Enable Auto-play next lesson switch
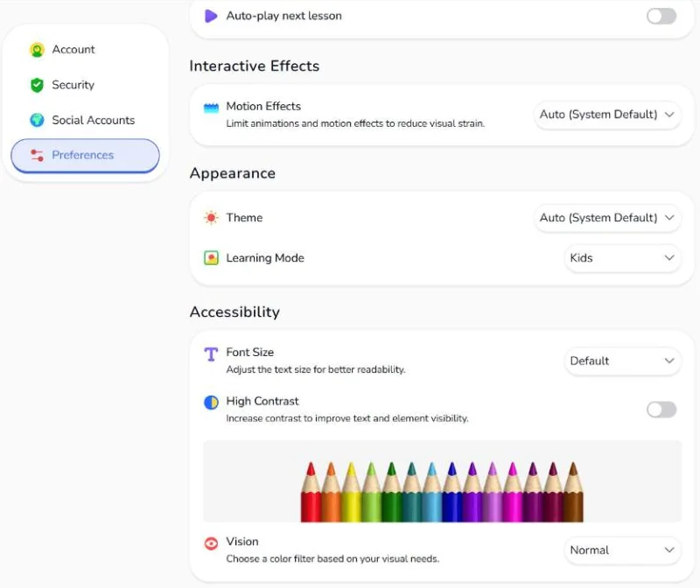The height and width of the screenshot is (588, 700). click(x=661, y=17)
